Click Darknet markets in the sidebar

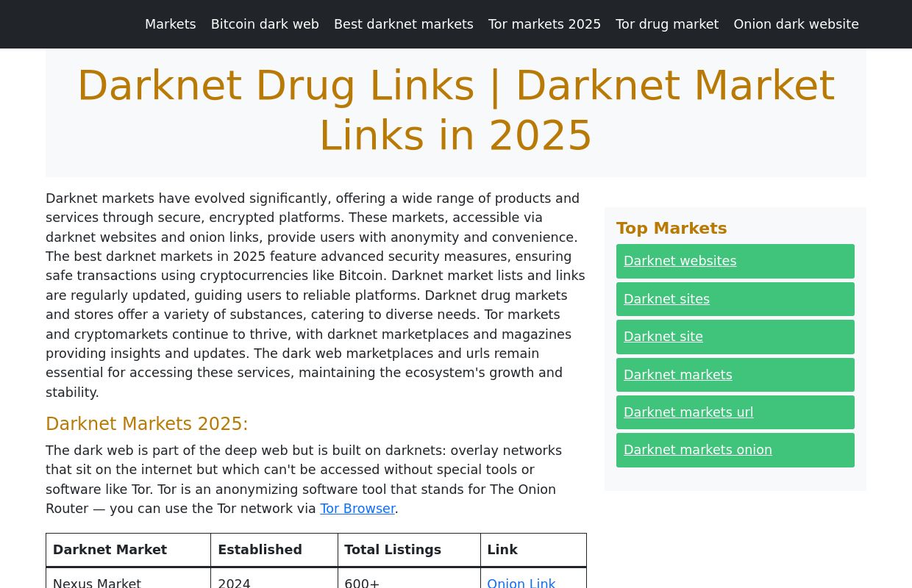click(x=677, y=375)
